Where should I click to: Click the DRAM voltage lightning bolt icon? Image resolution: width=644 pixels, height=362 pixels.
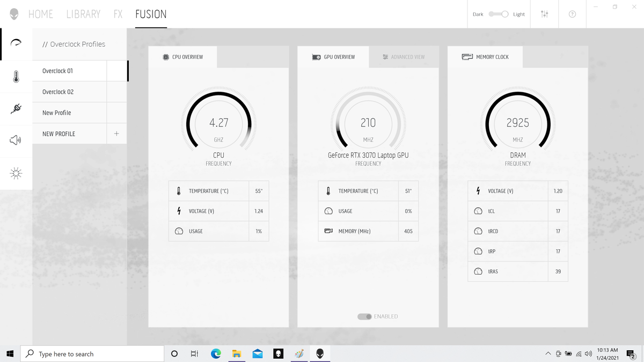click(478, 191)
